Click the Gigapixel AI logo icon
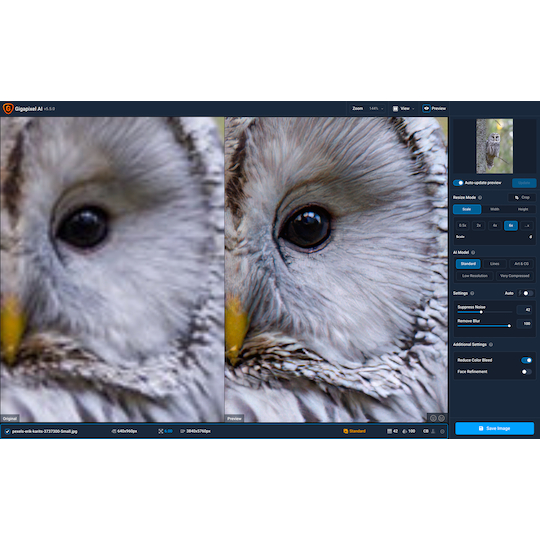540x540 pixels. coord(8,108)
